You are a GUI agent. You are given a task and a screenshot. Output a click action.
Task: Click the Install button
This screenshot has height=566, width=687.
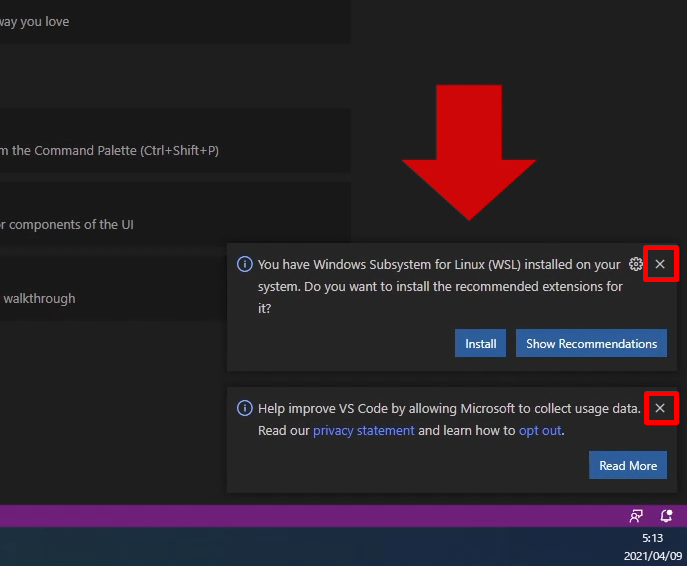[x=480, y=343]
